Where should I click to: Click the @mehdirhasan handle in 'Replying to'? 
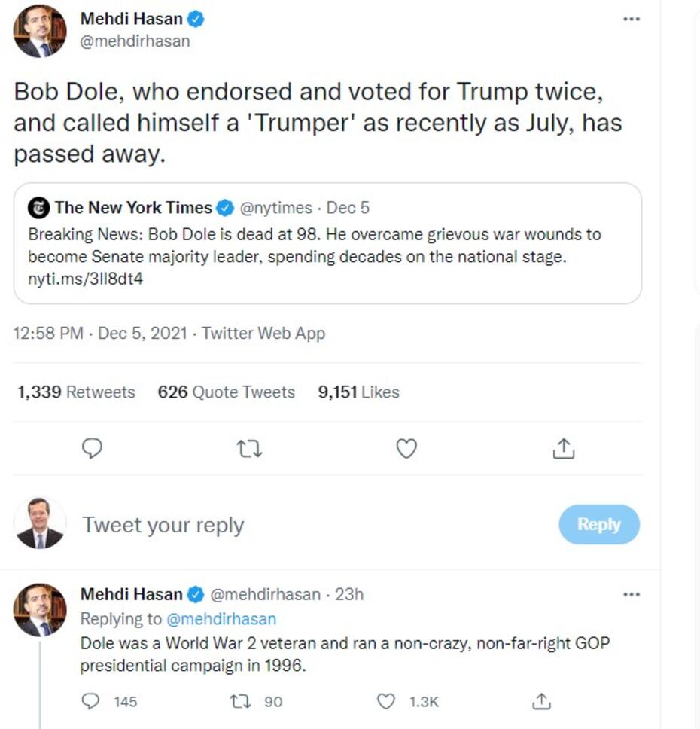[221, 619]
